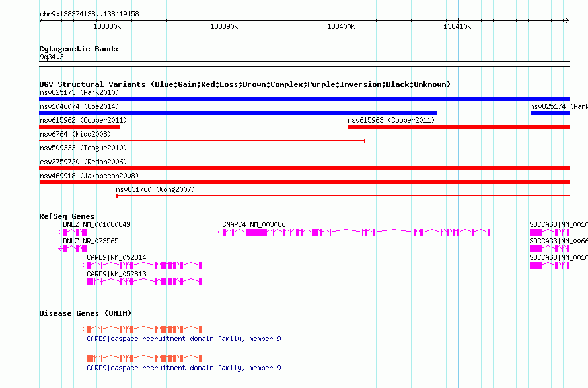The width and height of the screenshot is (588, 388).
Task: Click the CARD9|NM_052814 magenta transcript glyph
Action: [x=142, y=265]
